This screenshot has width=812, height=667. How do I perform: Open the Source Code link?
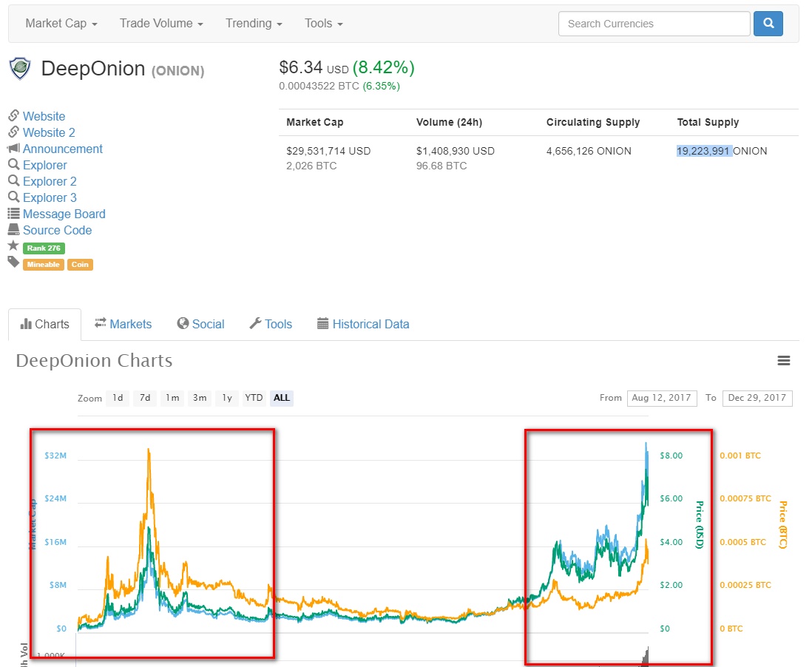point(58,230)
